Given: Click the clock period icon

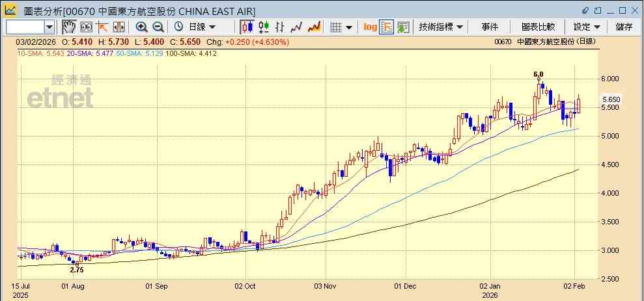Looking at the screenshot, I should tap(178, 27).
